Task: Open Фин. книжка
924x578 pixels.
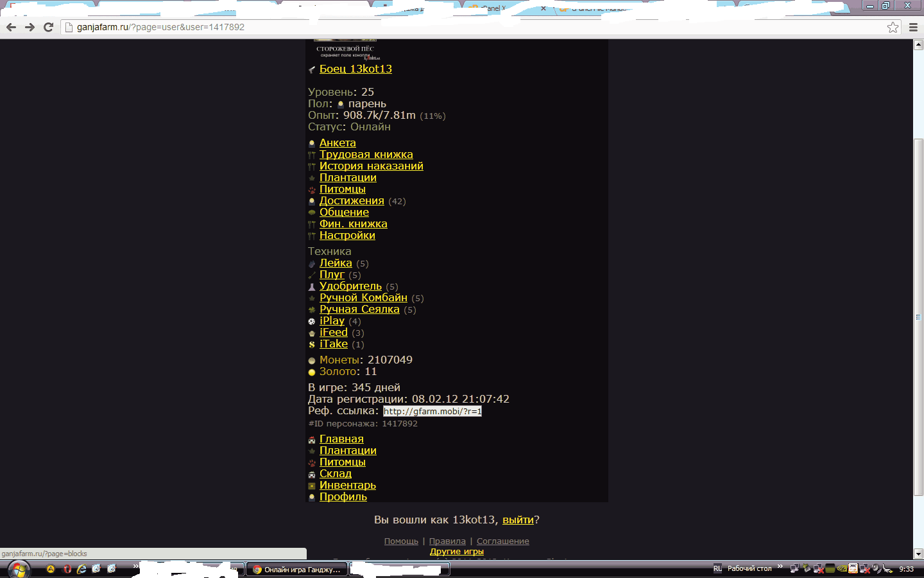Action: 354,223
